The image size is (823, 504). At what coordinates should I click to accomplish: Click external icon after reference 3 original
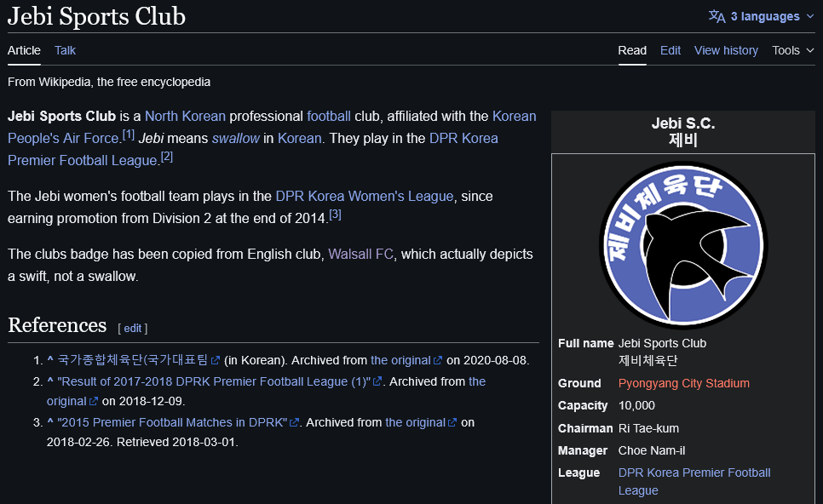click(452, 422)
